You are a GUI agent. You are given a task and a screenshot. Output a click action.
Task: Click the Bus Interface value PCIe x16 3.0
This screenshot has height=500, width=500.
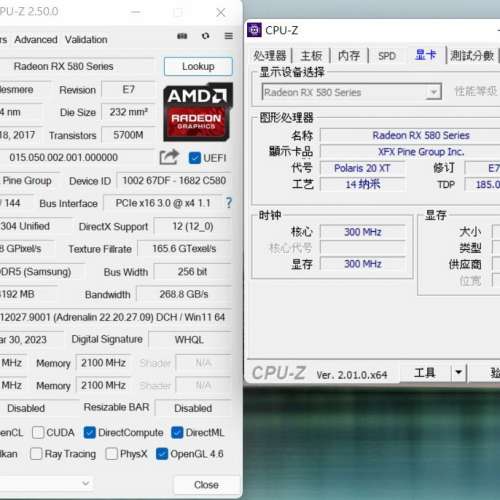coord(163,203)
